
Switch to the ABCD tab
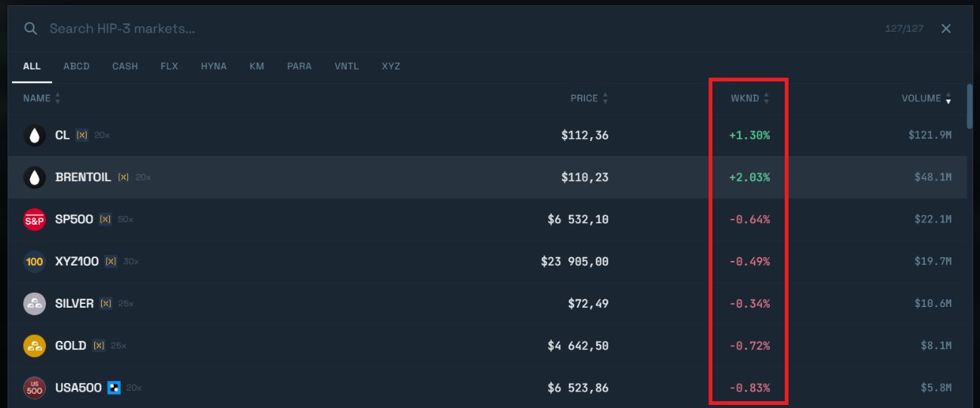click(76, 66)
